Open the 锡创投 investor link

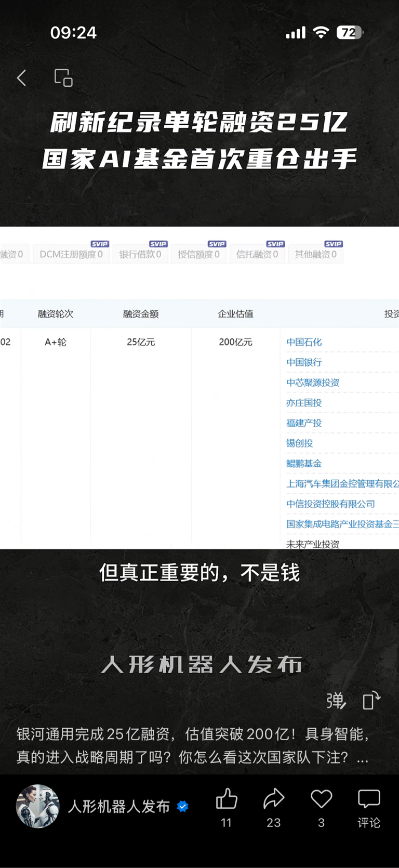[300, 443]
